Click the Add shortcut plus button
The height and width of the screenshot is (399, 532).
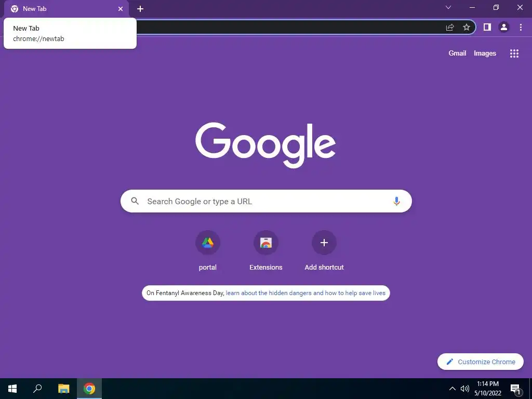pos(324,243)
